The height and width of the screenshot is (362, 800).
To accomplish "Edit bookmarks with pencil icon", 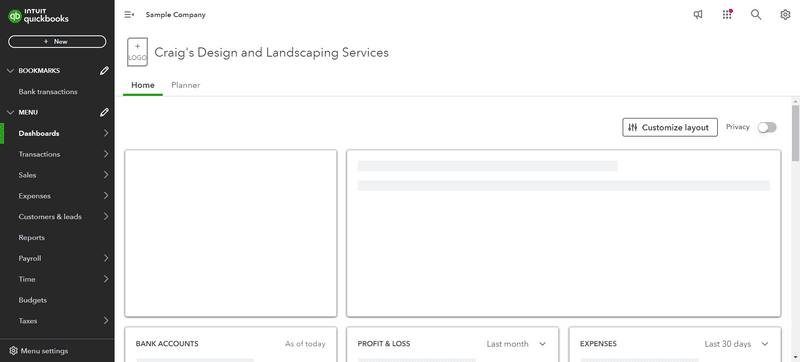I will coord(104,71).
